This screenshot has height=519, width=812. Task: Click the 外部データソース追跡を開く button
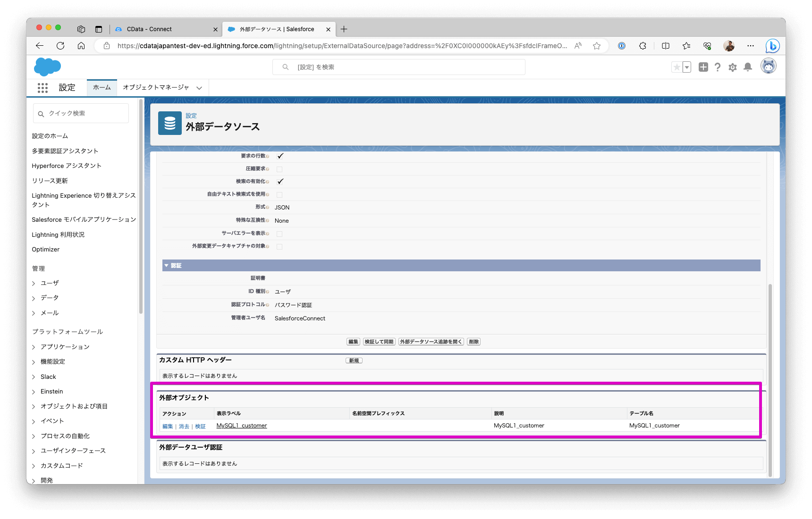(x=431, y=342)
